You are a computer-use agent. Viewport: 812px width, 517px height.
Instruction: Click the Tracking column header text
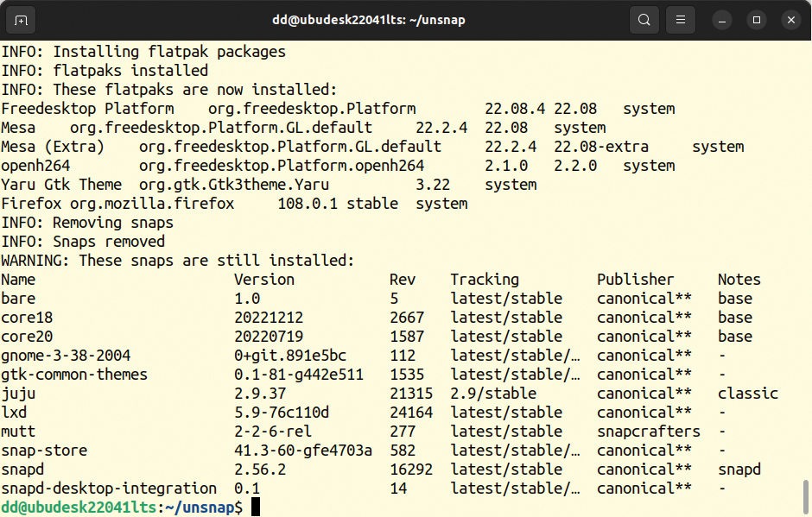point(485,280)
